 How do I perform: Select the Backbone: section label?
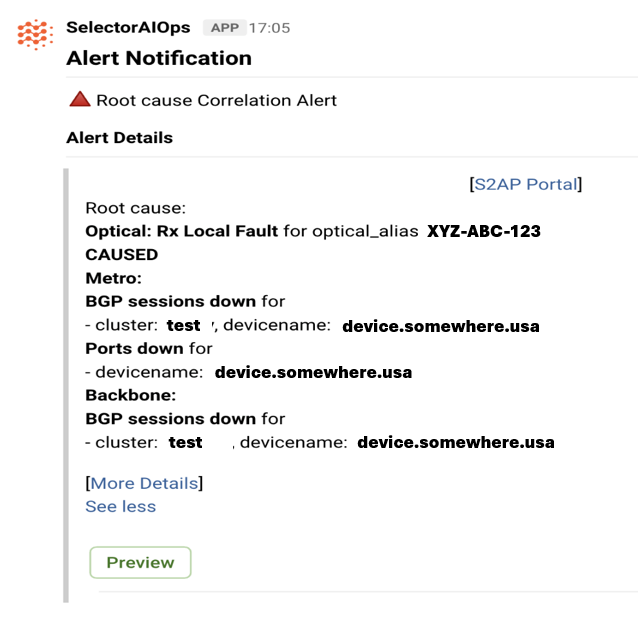tap(131, 395)
